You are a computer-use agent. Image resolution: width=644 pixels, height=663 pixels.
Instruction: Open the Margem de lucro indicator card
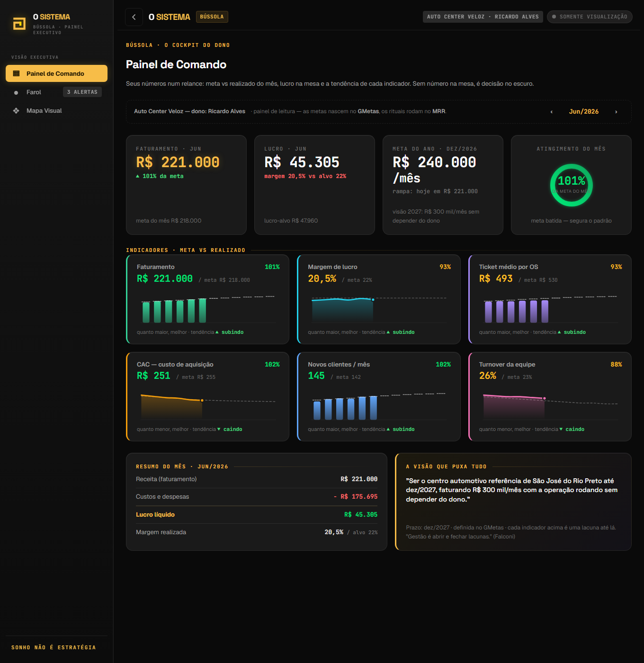point(379,299)
